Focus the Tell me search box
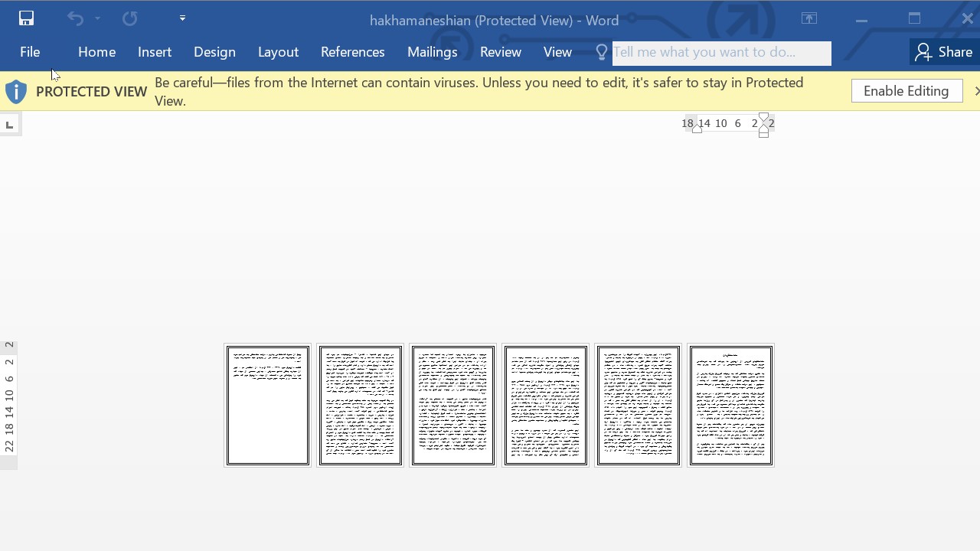 point(721,53)
